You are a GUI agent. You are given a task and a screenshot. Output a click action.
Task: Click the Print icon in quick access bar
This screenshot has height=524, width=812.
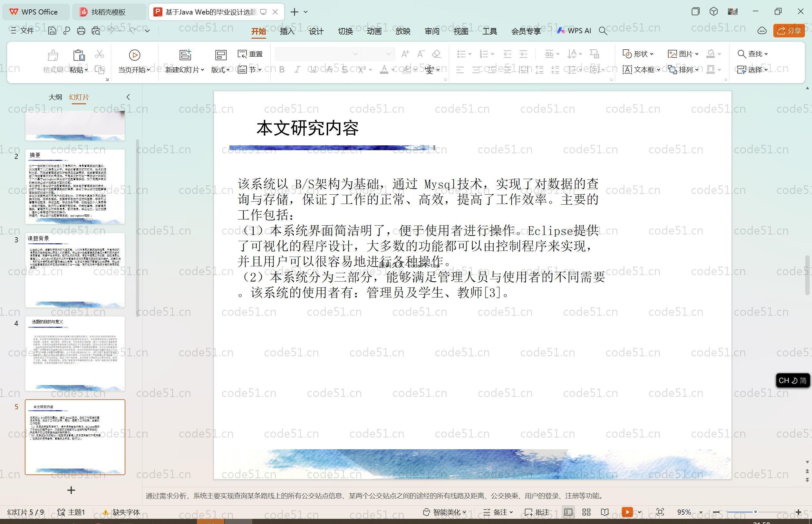click(81, 31)
